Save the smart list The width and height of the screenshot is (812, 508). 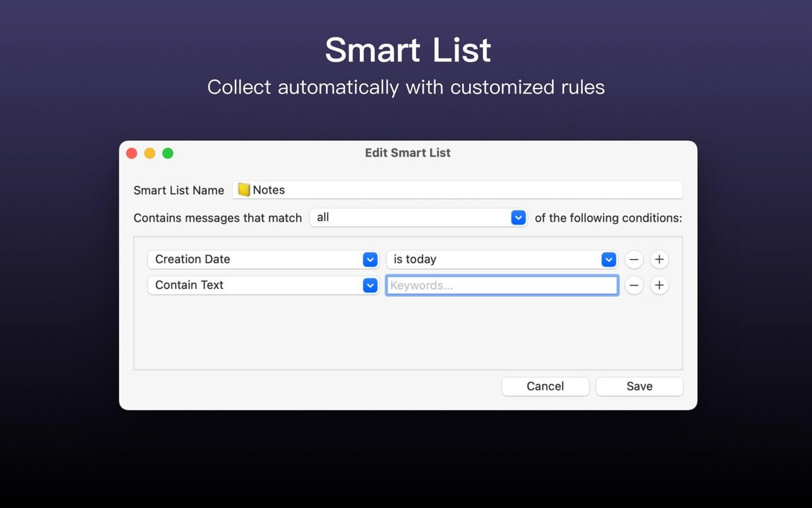click(639, 387)
